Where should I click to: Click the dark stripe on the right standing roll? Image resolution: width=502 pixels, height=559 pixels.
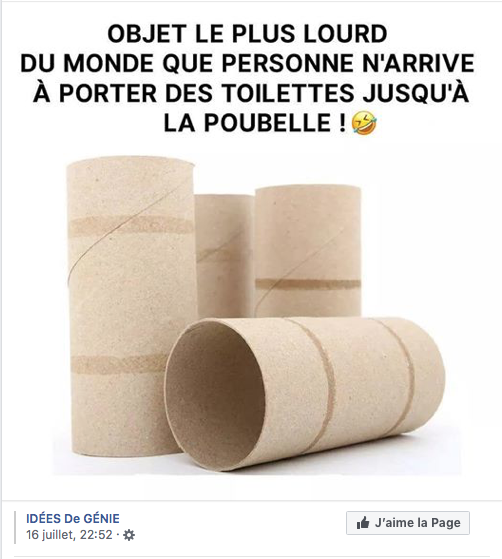tap(308, 284)
